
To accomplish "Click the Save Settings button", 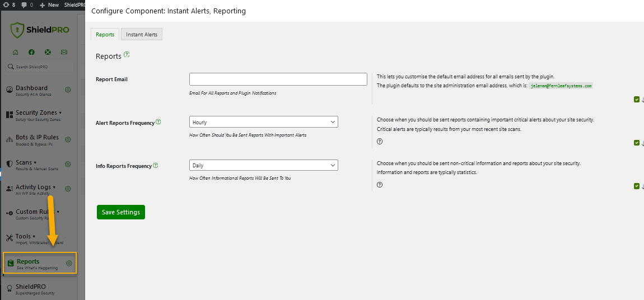I will pyautogui.click(x=121, y=212).
